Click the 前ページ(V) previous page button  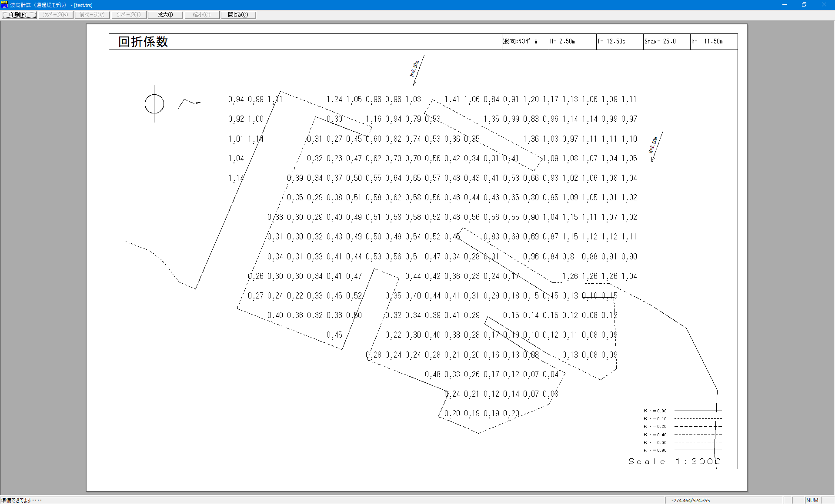(92, 15)
